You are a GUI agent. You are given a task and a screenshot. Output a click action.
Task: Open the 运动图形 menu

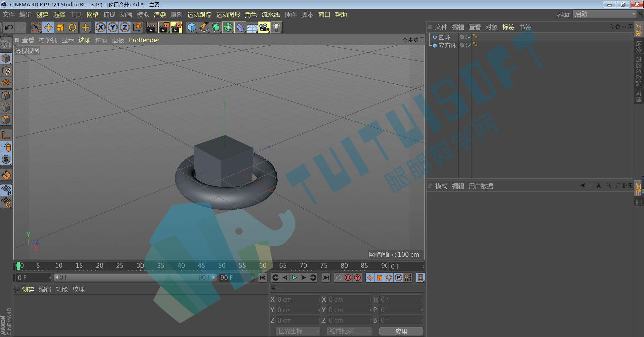point(228,15)
